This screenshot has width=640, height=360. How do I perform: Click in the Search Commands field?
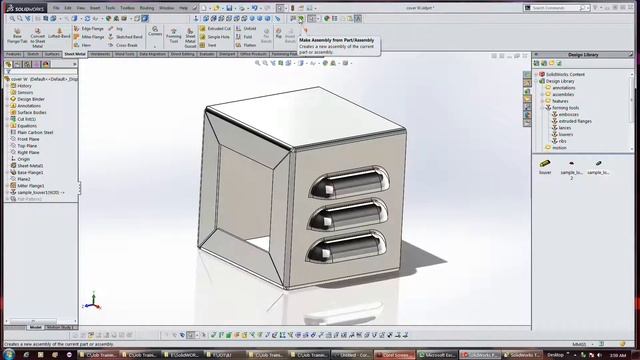pos(555,8)
